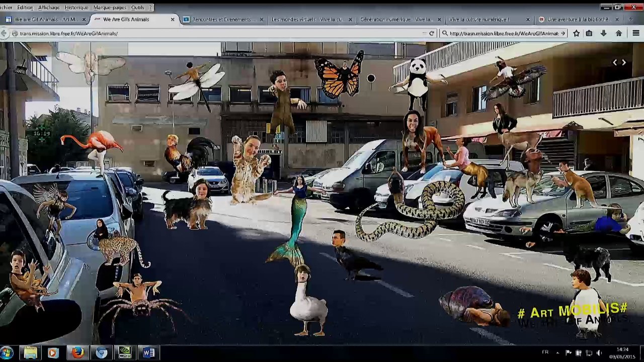Bookmark this page with the star icon
644x362 pixels.
(576, 33)
